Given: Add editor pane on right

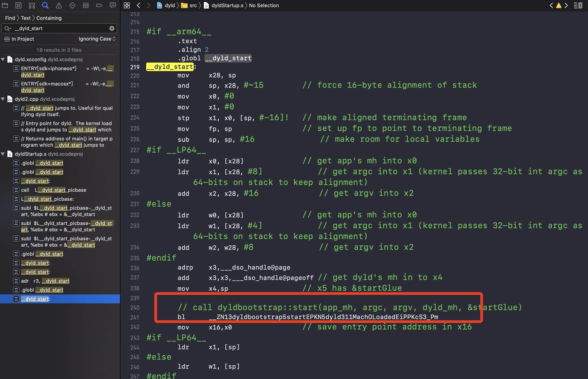Looking at the screenshot, I should (580, 5).
